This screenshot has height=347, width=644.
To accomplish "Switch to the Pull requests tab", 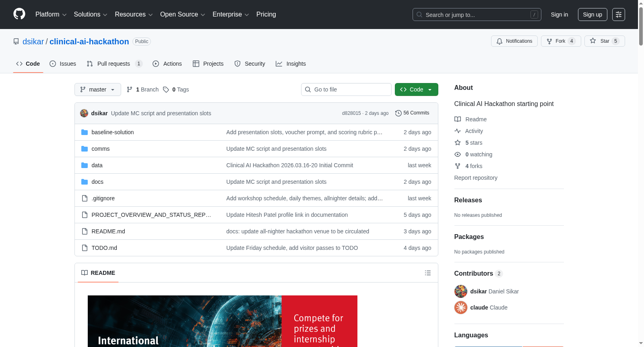I will tap(114, 64).
